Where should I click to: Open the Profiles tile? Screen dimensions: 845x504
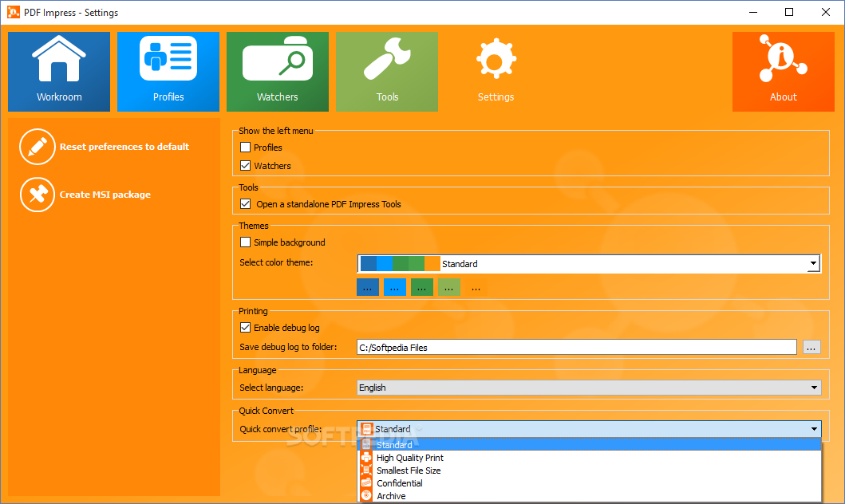point(168,72)
